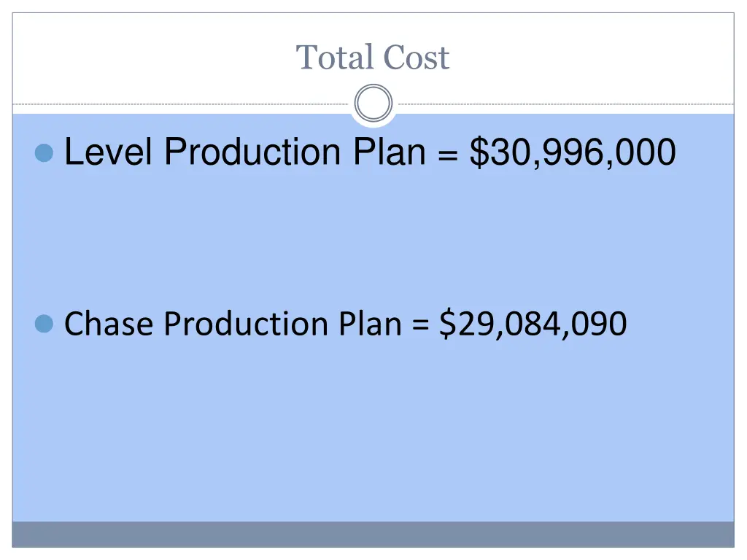Click the dashed divider left of the circle
This screenshot has width=747, height=560.
(x=182, y=104)
